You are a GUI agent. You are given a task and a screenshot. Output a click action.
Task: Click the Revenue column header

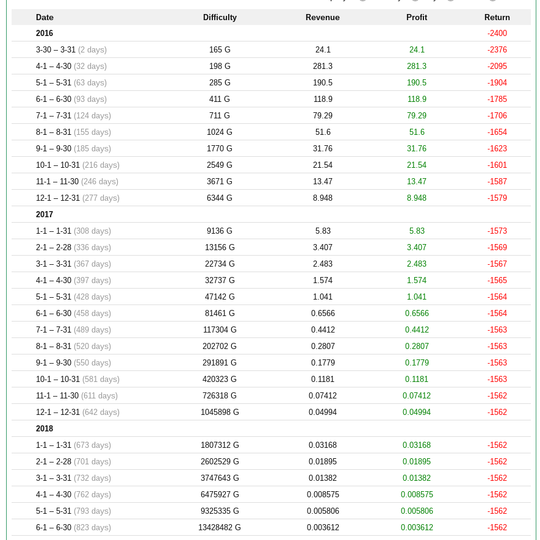coord(323,17)
